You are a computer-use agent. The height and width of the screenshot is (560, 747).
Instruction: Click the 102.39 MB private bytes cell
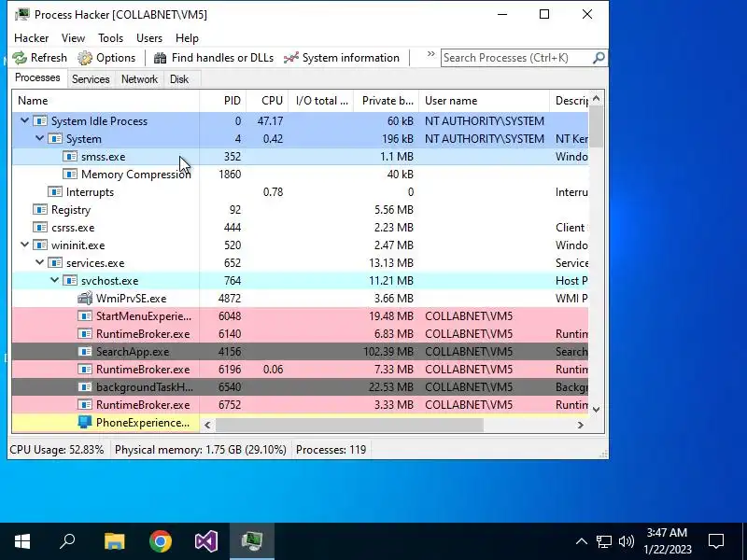point(388,352)
